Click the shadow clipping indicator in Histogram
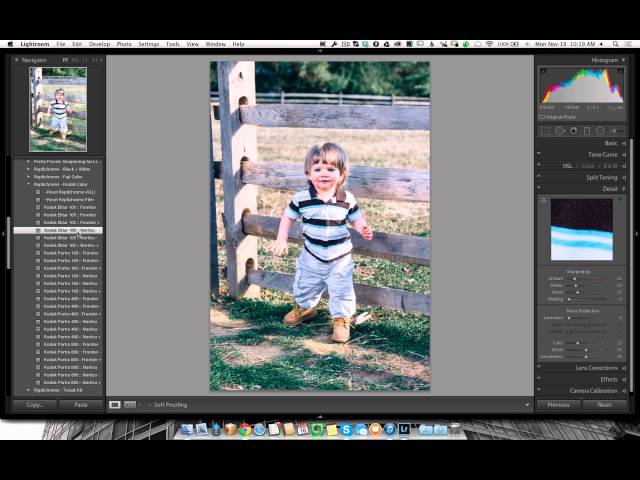 tap(543, 71)
